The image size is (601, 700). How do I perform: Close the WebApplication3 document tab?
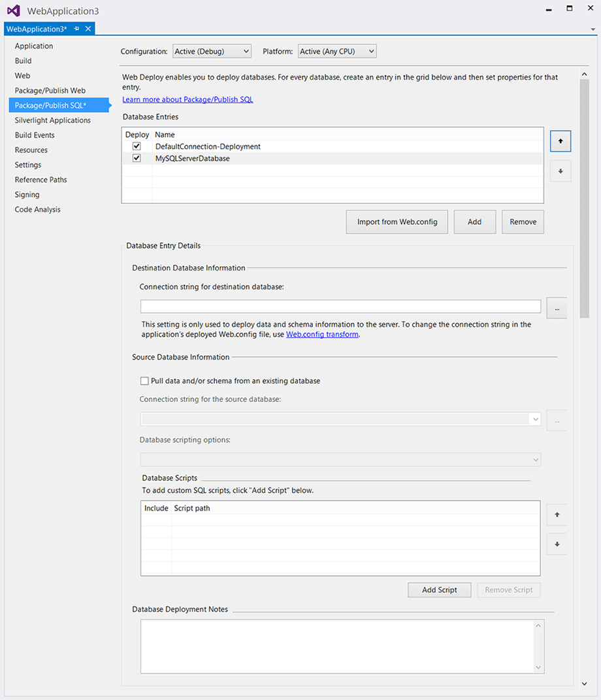pos(88,29)
